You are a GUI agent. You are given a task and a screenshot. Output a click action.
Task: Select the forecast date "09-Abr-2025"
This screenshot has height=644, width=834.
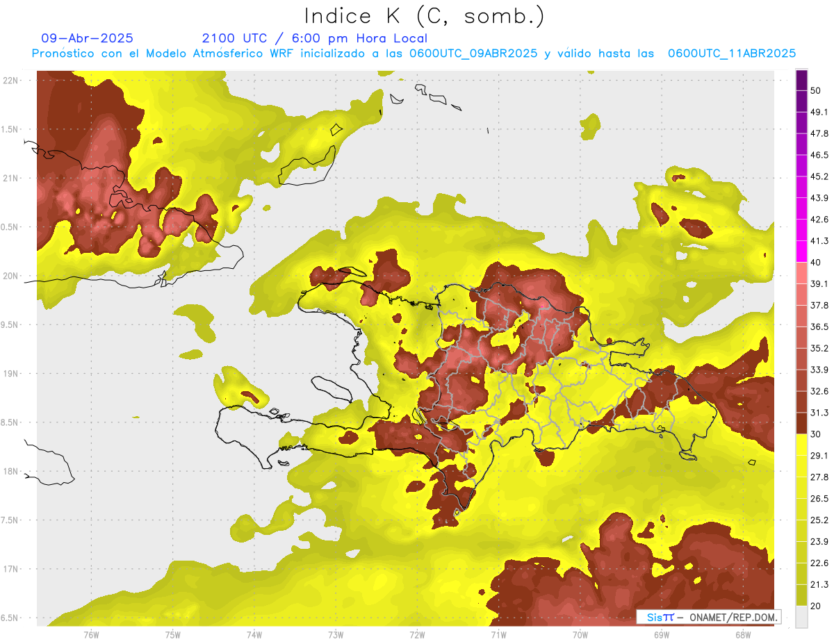[x=88, y=38]
